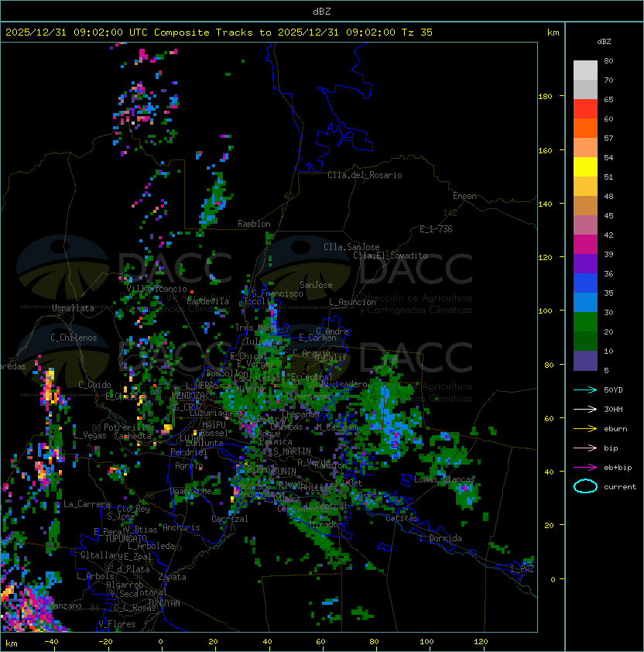Pick the red swatch in dBZ scale
Viewport: 644px width, 652px height.
585,109
